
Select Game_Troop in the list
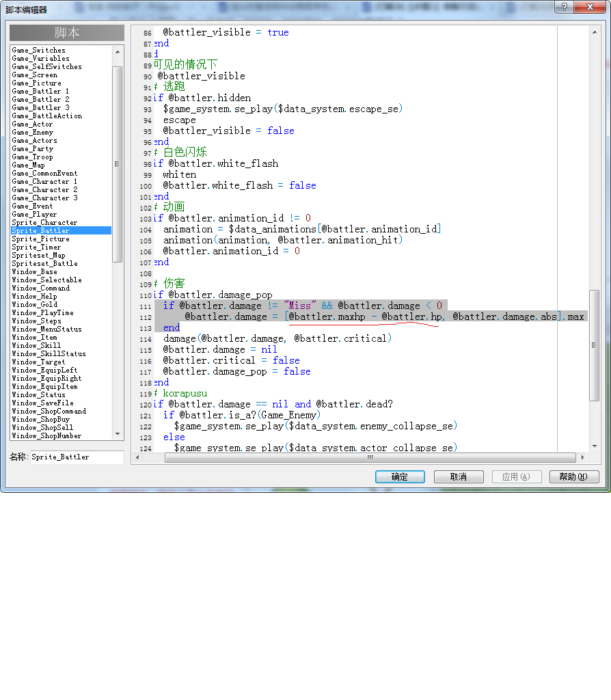pos(33,157)
